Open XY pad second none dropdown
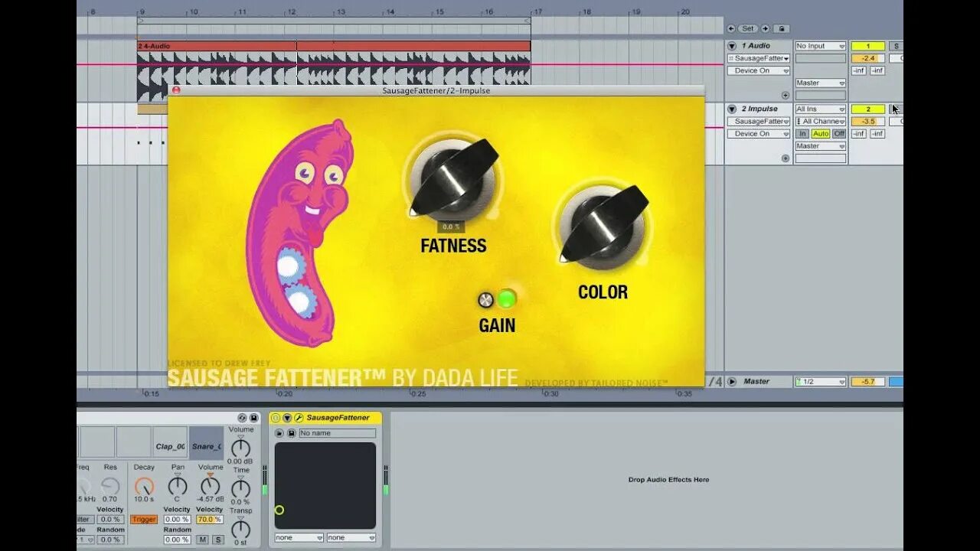 (351, 538)
